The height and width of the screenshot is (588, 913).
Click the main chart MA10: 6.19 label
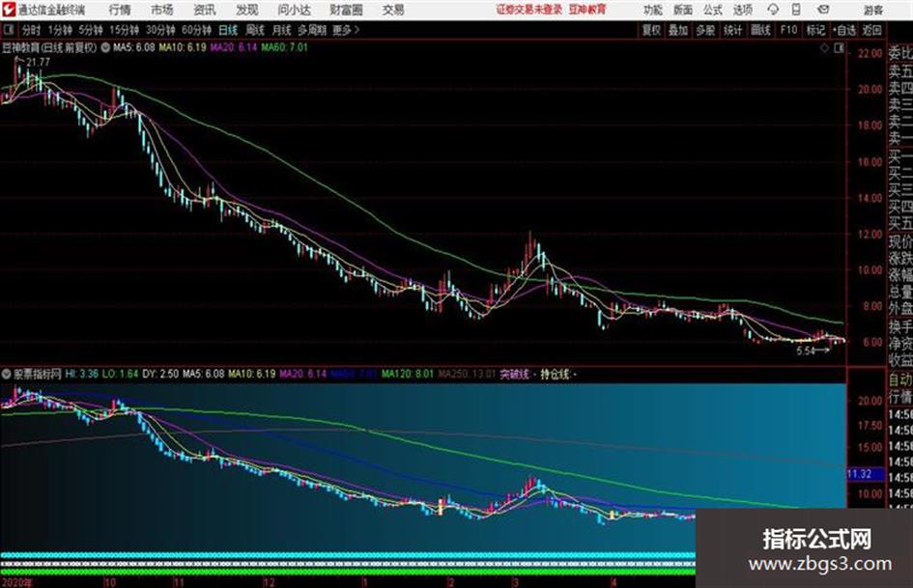[183, 47]
